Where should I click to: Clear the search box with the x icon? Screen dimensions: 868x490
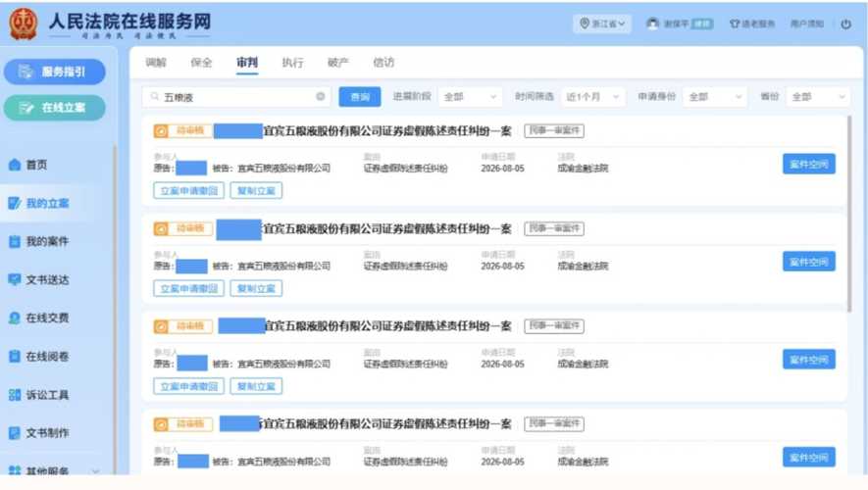(321, 96)
